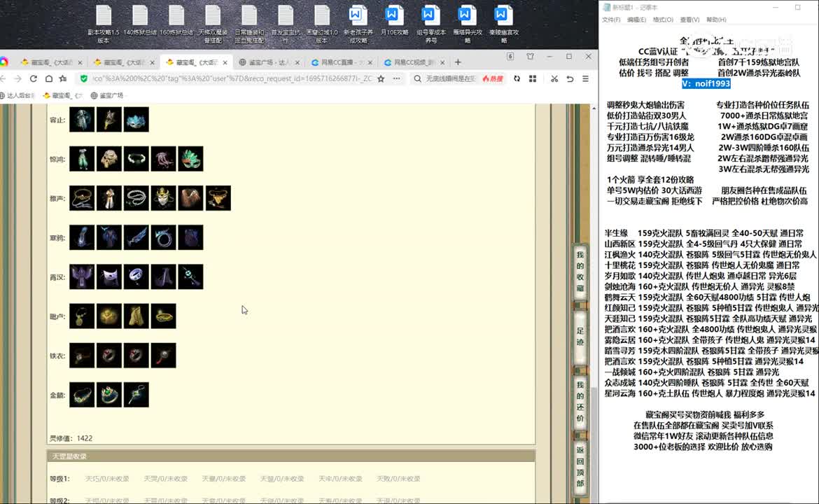Click Notepad line starting with 半生缘
The width and height of the screenshot is (819, 504).
coord(704,234)
